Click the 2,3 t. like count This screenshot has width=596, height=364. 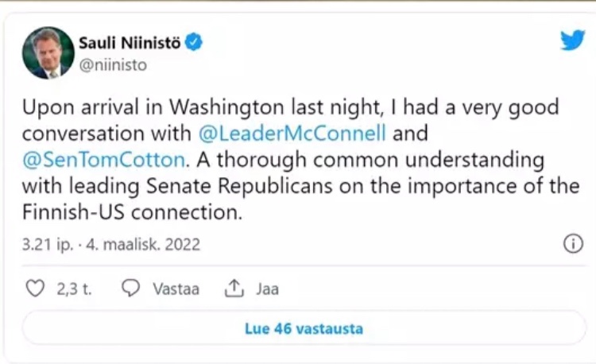point(74,289)
